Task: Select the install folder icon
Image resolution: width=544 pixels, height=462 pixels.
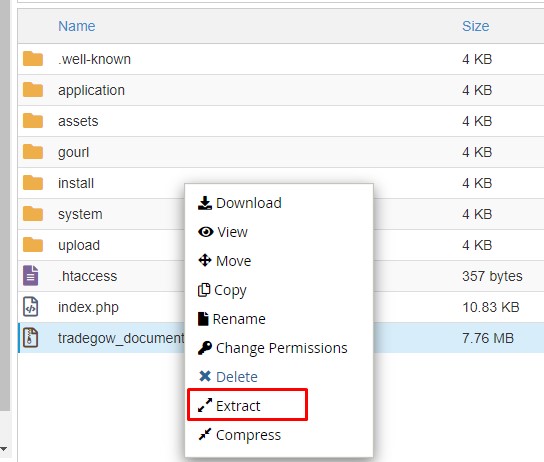Action: tap(33, 183)
